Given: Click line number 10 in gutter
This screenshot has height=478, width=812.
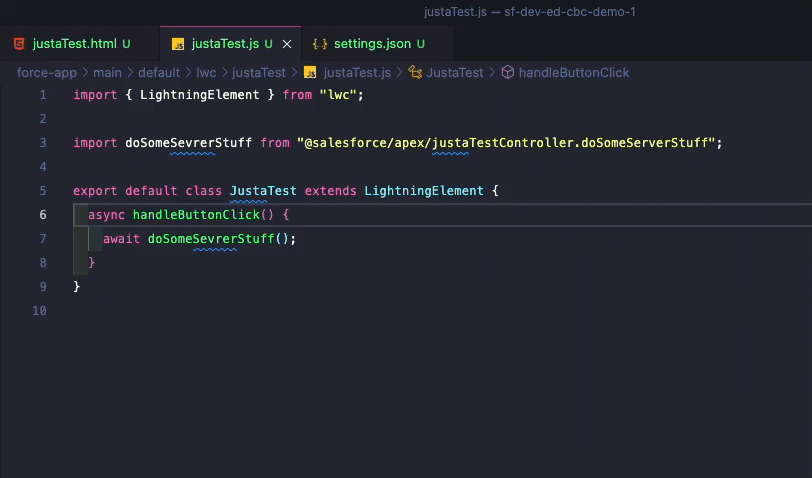Looking at the screenshot, I should click(39, 311).
